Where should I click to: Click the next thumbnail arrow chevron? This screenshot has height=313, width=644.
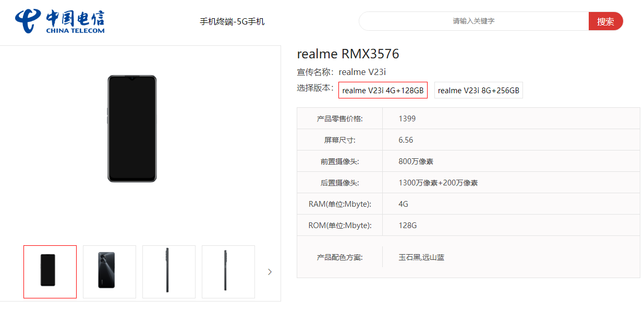(270, 271)
